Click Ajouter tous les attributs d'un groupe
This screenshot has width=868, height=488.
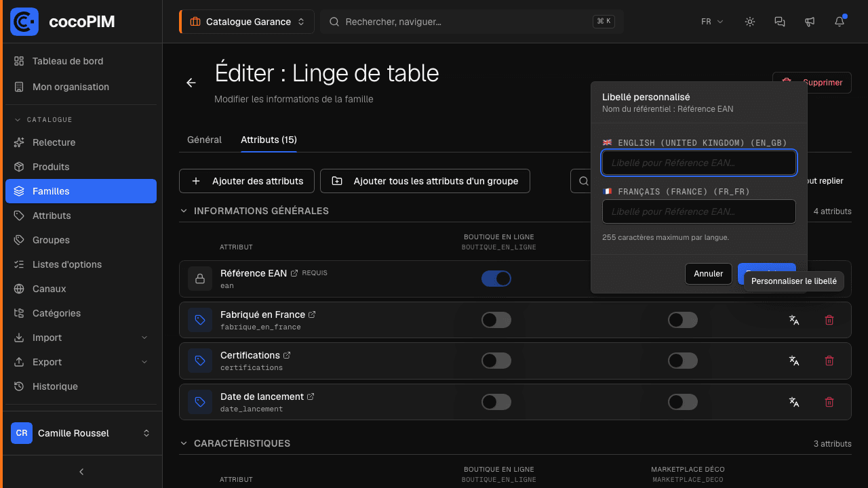[x=425, y=181]
